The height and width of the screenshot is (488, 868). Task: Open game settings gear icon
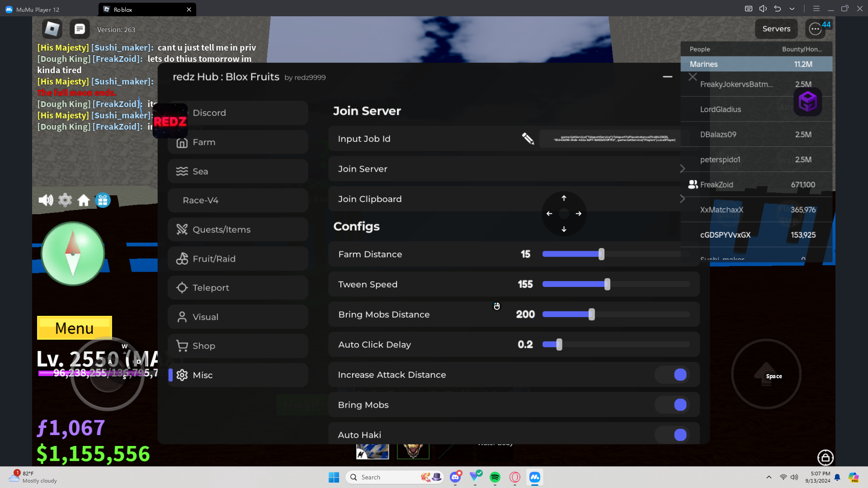point(65,200)
